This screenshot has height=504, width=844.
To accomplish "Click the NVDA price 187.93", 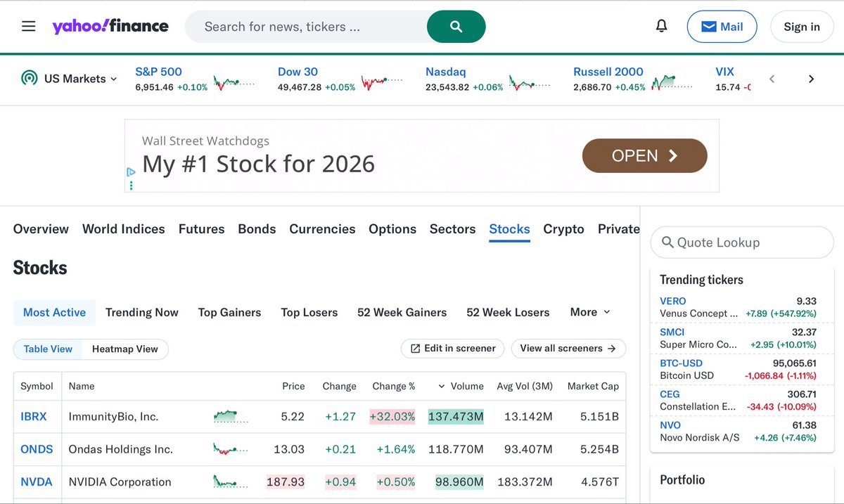I will coord(286,482).
